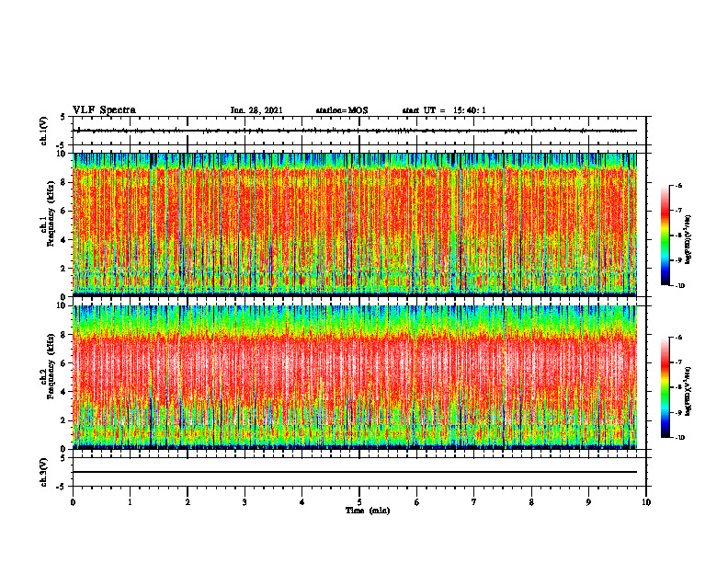728x563 pixels.
Task: Click ch.2 frequency tick label "10"
Action: click(63, 305)
